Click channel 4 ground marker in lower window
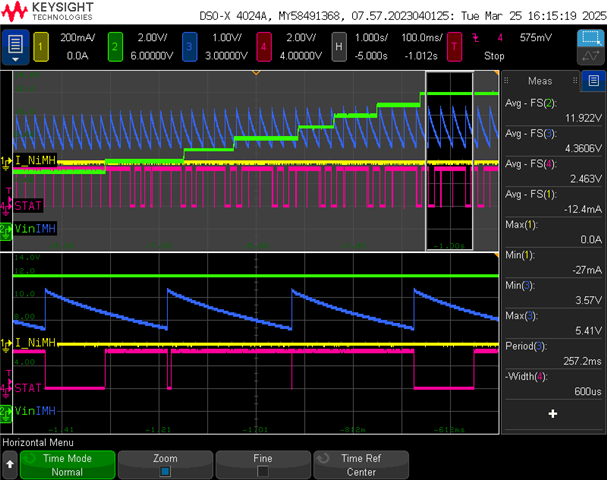This screenshot has height=480, width=607. point(5,391)
